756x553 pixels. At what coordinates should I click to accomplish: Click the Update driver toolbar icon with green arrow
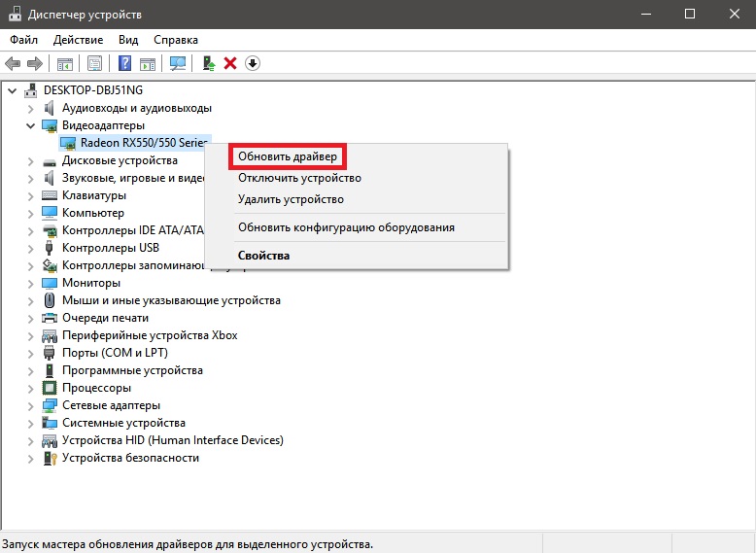pyautogui.click(x=209, y=63)
